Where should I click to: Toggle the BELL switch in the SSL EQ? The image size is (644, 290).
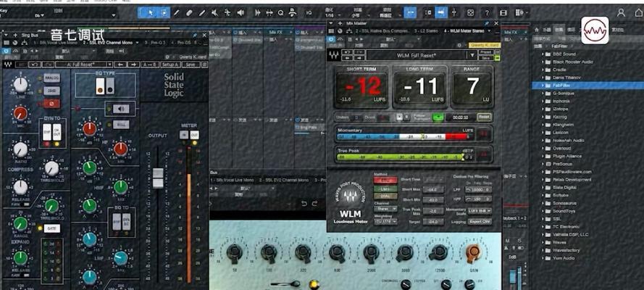121,125
